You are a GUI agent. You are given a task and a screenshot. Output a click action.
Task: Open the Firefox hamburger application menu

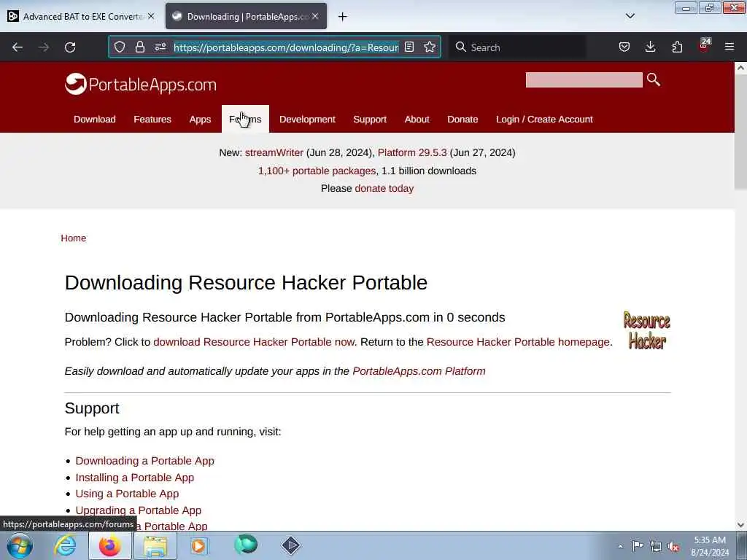[x=729, y=47]
